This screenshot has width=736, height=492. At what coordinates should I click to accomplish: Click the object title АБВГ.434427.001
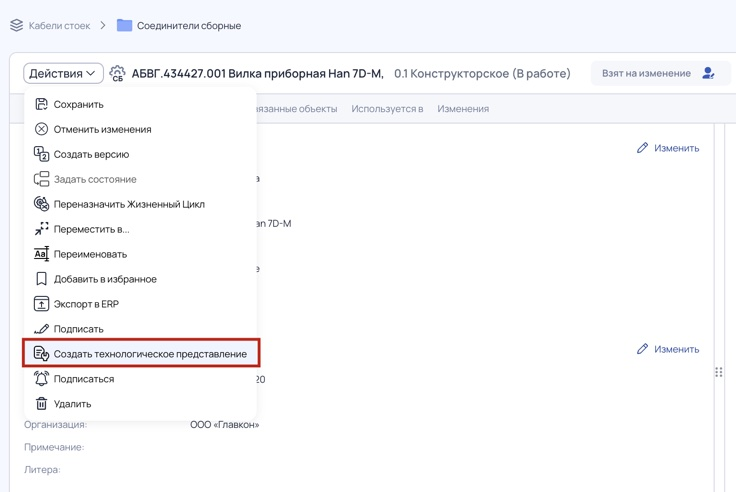click(257, 74)
